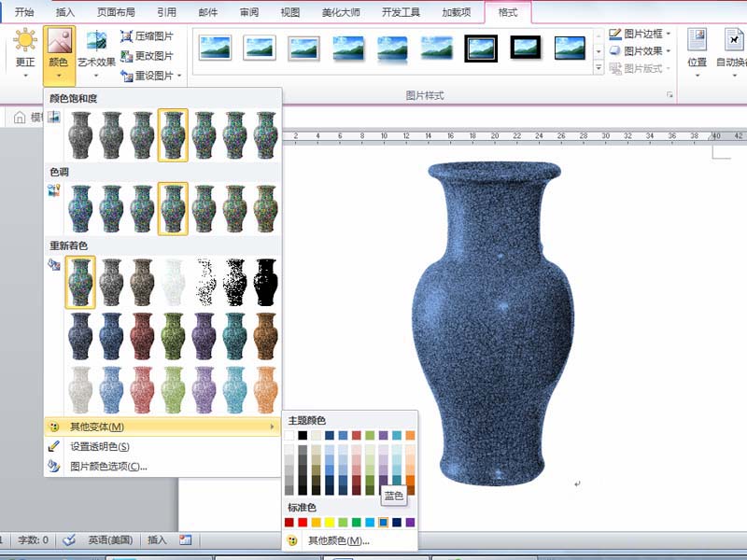Expand the 图片效果 picture effects dropdown
This screenshot has width=747, height=560.
[x=668, y=51]
